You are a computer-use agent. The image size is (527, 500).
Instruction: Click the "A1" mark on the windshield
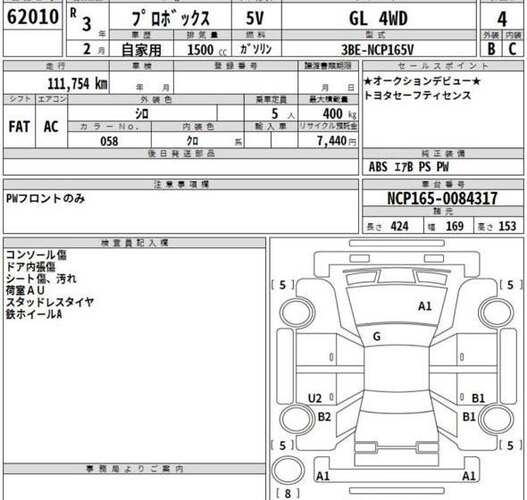[x=425, y=306]
